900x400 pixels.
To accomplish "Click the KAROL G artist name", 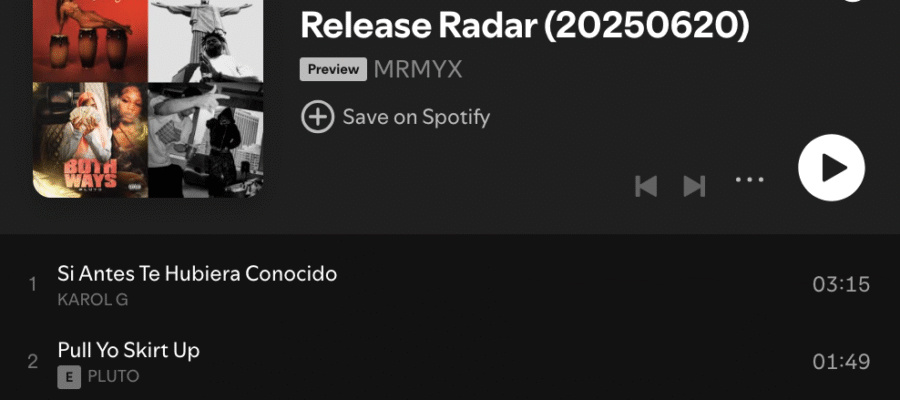I will (x=92, y=300).
